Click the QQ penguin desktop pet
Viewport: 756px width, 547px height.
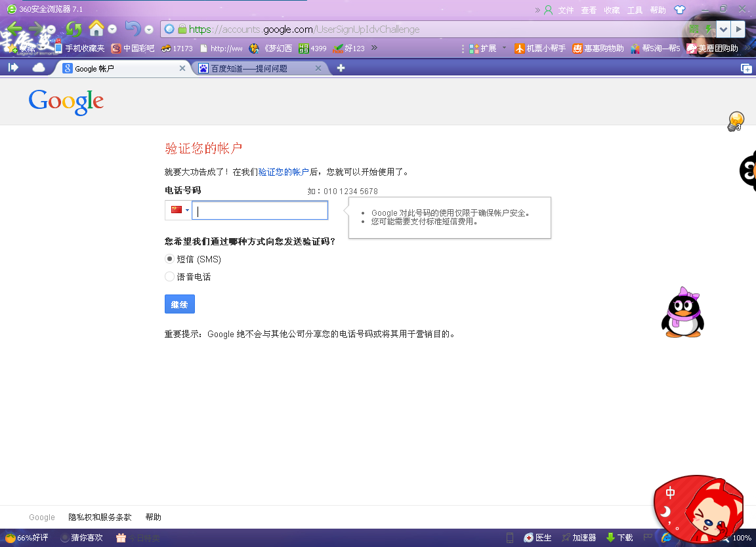pyautogui.click(x=682, y=312)
